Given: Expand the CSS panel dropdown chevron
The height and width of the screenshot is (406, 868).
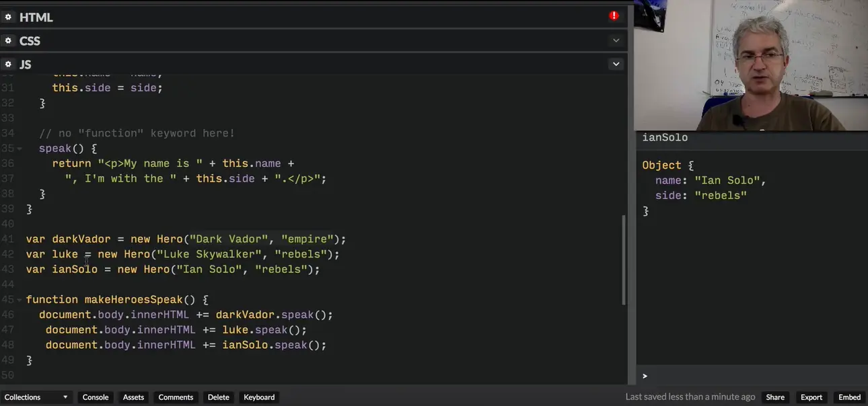Looking at the screenshot, I should click(x=616, y=40).
